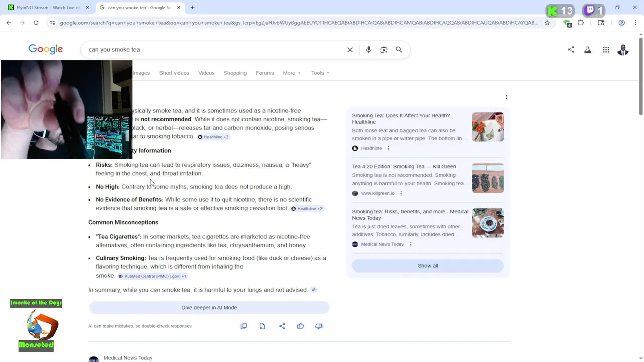
Task: Open the Kill Green article thumbnail image
Action: tap(488, 178)
